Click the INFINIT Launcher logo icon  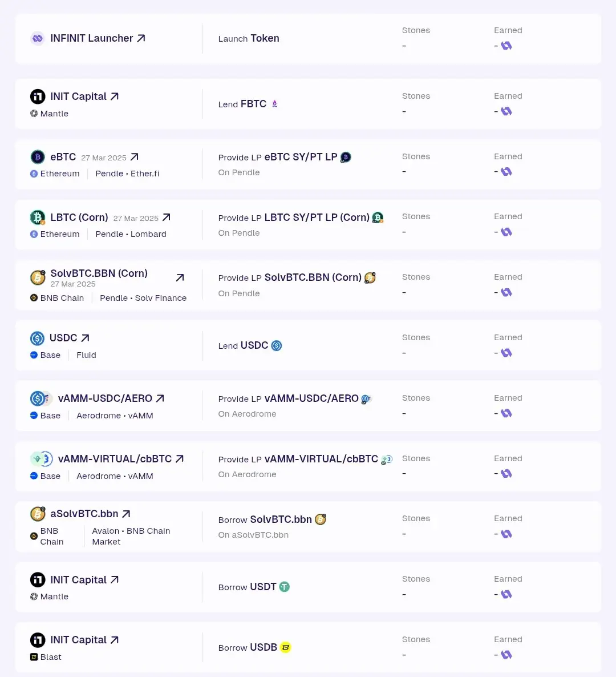coord(38,38)
